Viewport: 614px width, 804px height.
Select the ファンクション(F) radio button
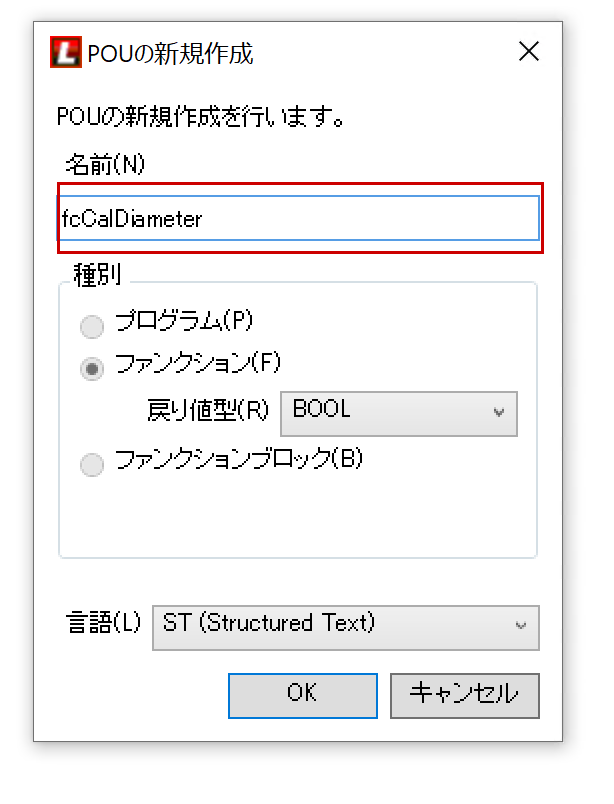[92, 369]
